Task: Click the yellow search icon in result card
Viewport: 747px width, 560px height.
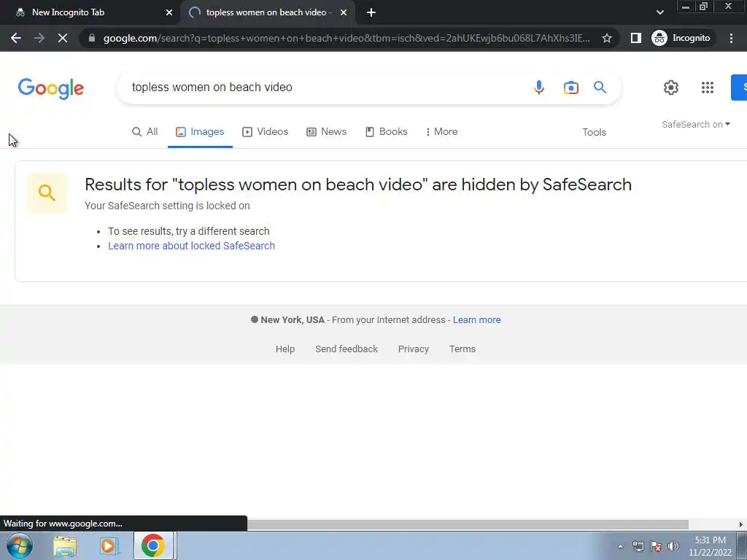Action: [x=47, y=192]
